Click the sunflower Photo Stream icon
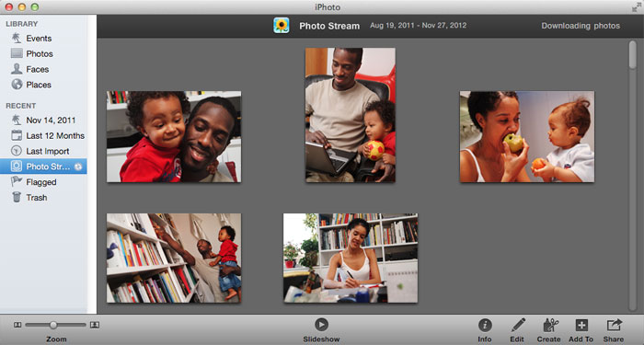Image resolution: width=644 pixels, height=345 pixels. coord(282,26)
